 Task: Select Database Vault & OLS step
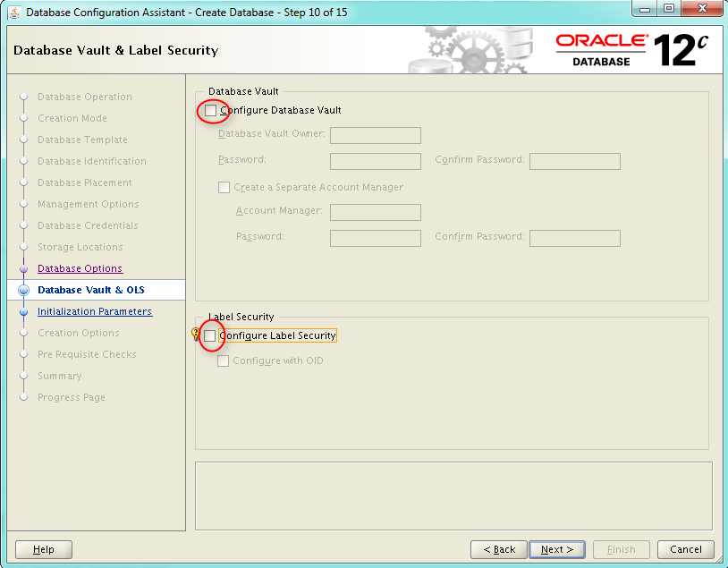90,291
